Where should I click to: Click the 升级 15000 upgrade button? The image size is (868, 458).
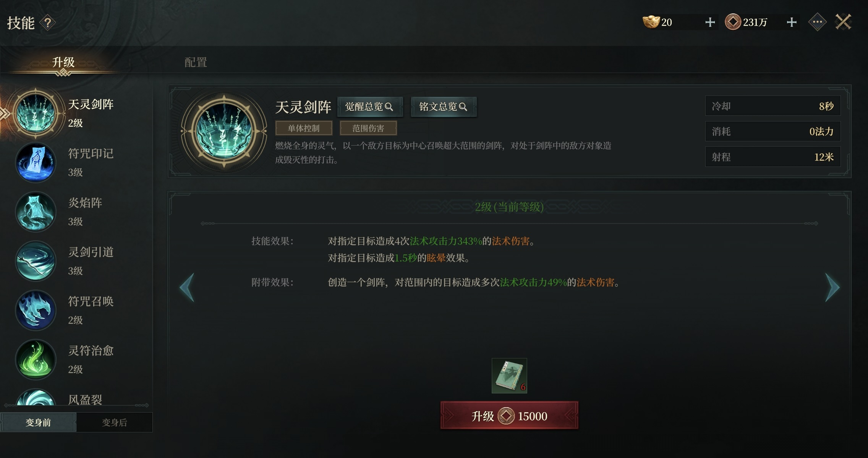[509, 415]
